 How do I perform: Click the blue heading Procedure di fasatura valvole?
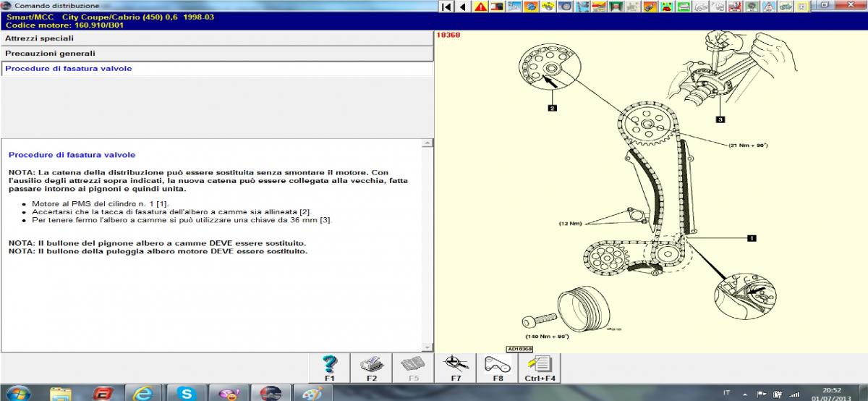coord(72,155)
